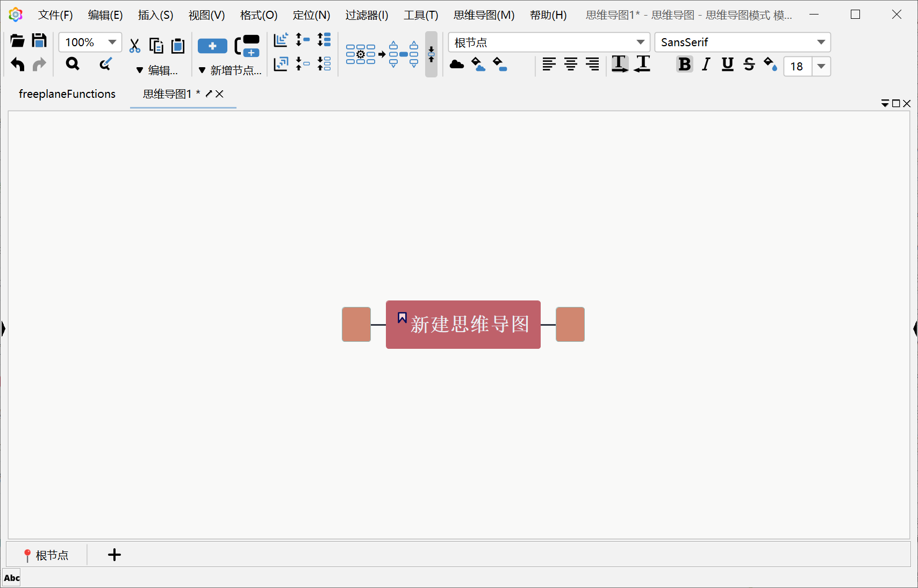
Task: Open search with the magnifier icon
Action: click(x=73, y=64)
